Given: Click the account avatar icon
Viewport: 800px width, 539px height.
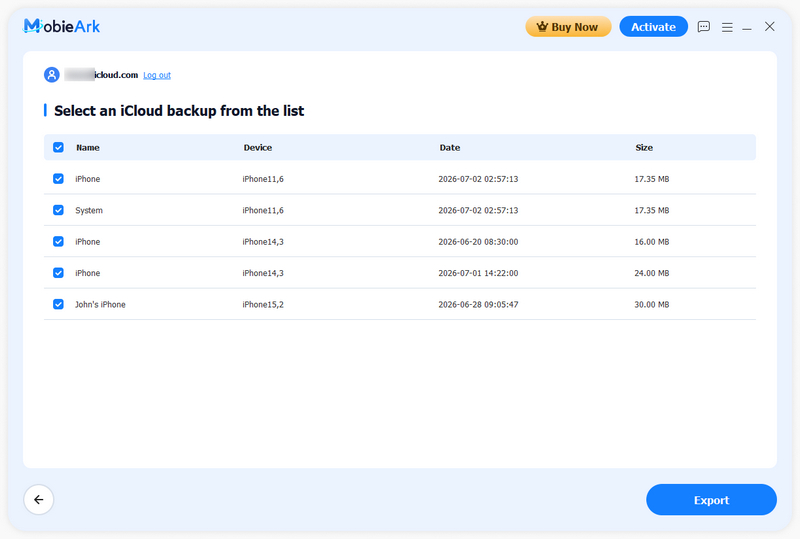Looking at the screenshot, I should 52,75.
